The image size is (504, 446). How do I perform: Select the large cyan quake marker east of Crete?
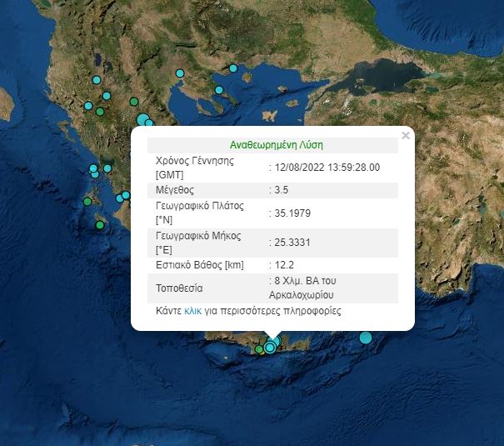(x=366, y=338)
